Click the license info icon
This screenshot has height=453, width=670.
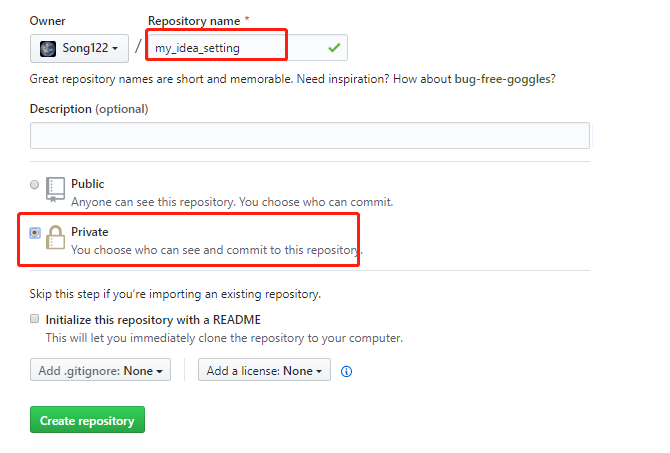point(347,371)
